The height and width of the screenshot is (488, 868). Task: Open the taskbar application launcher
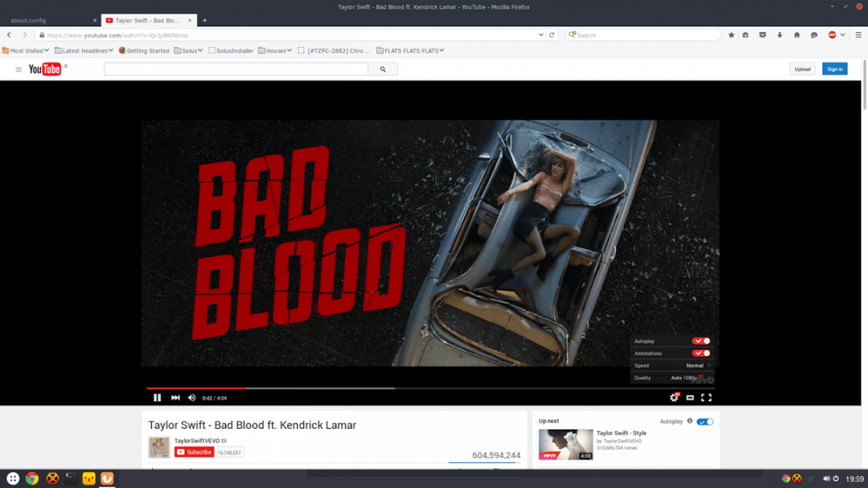coord(13,478)
